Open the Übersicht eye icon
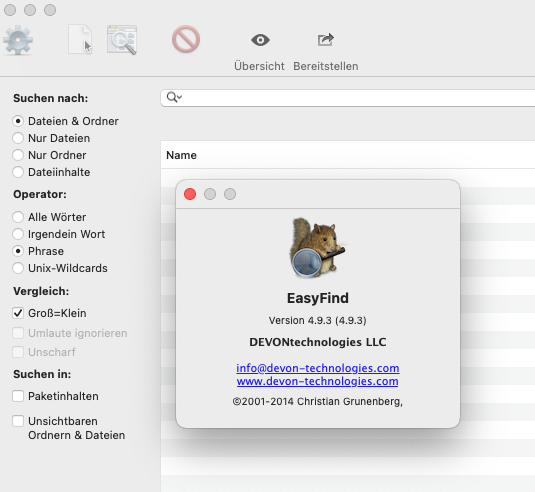 260,40
